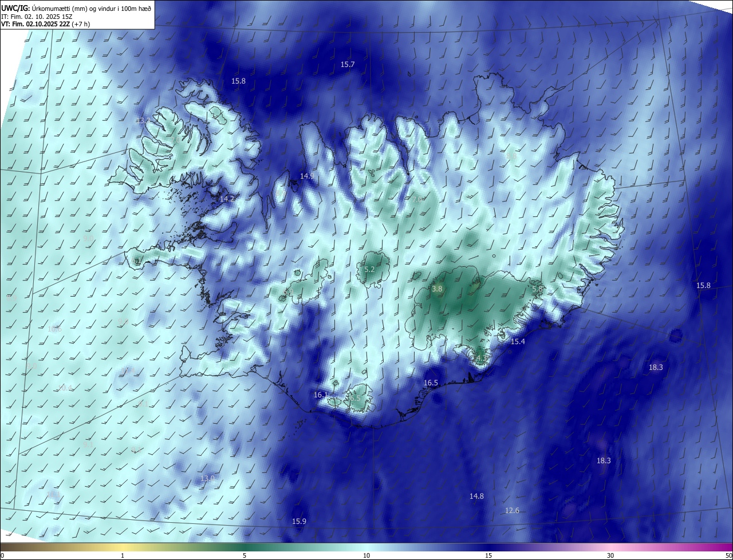Image resolution: width=733 pixels, height=560 pixels.
Task: Click the '15' tick label on the colour scale
Action: click(x=488, y=555)
